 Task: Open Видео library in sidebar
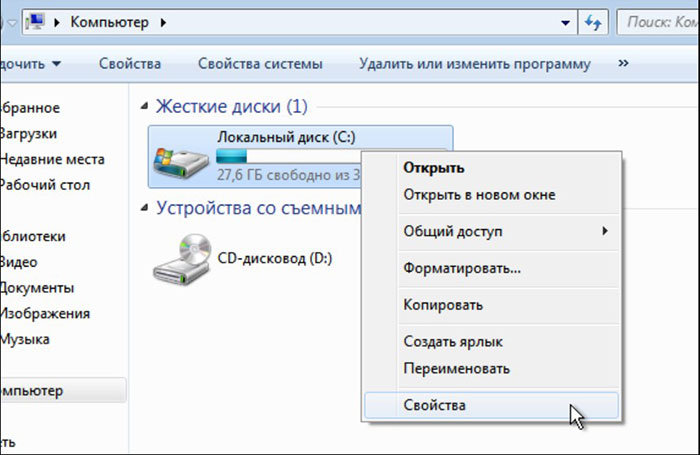click(x=19, y=262)
